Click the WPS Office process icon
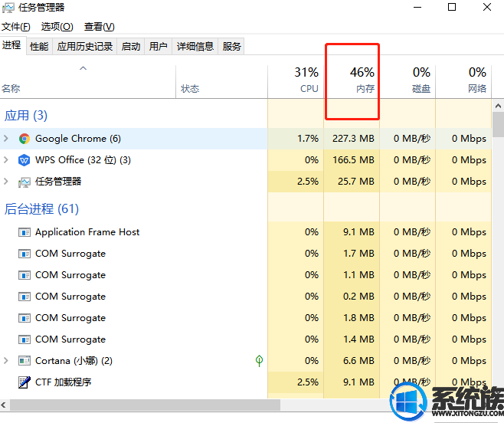 [x=24, y=160]
